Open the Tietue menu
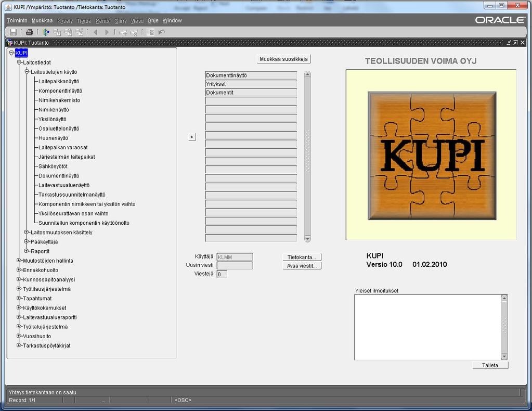The width and height of the screenshot is (532, 411). [84, 21]
